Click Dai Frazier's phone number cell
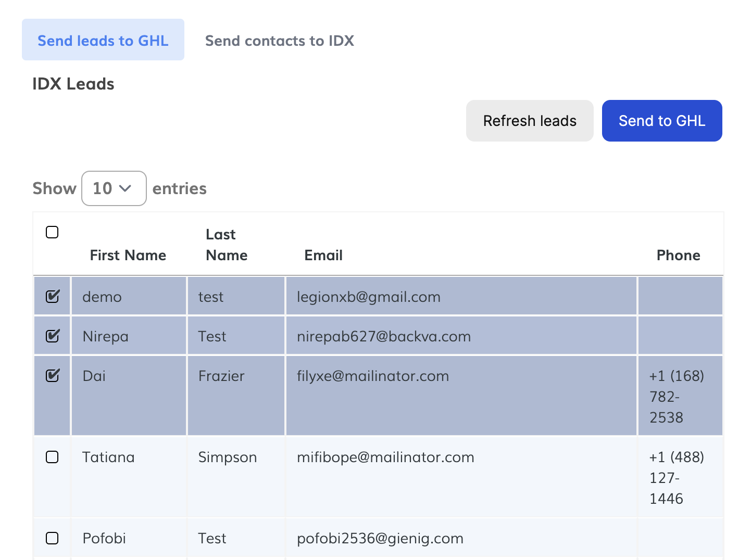 click(677, 396)
